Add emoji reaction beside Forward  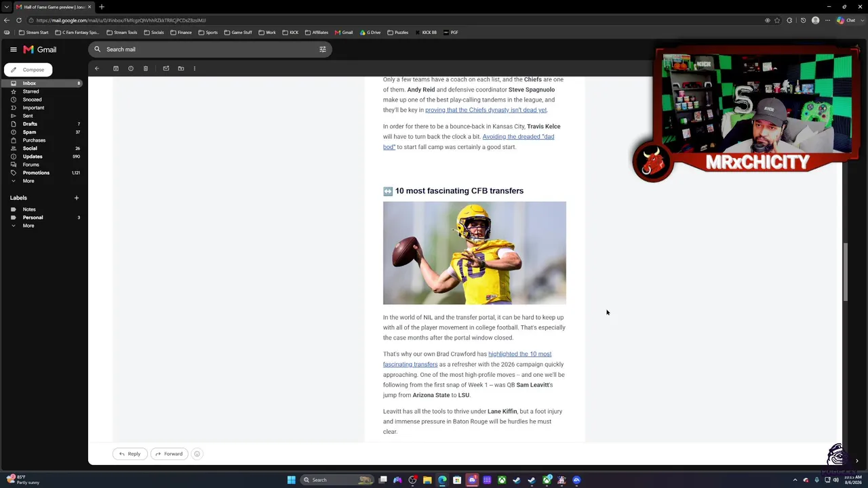[x=197, y=454]
